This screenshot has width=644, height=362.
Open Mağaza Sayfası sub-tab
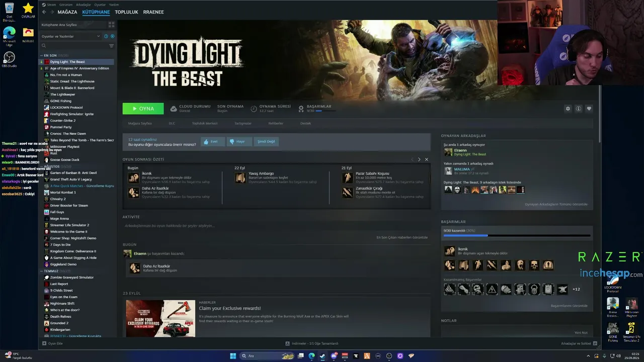tap(140, 123)
